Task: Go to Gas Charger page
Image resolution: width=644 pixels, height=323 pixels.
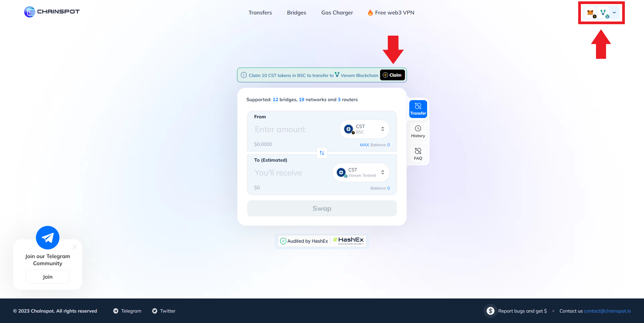Action: [x=337, y=13]
